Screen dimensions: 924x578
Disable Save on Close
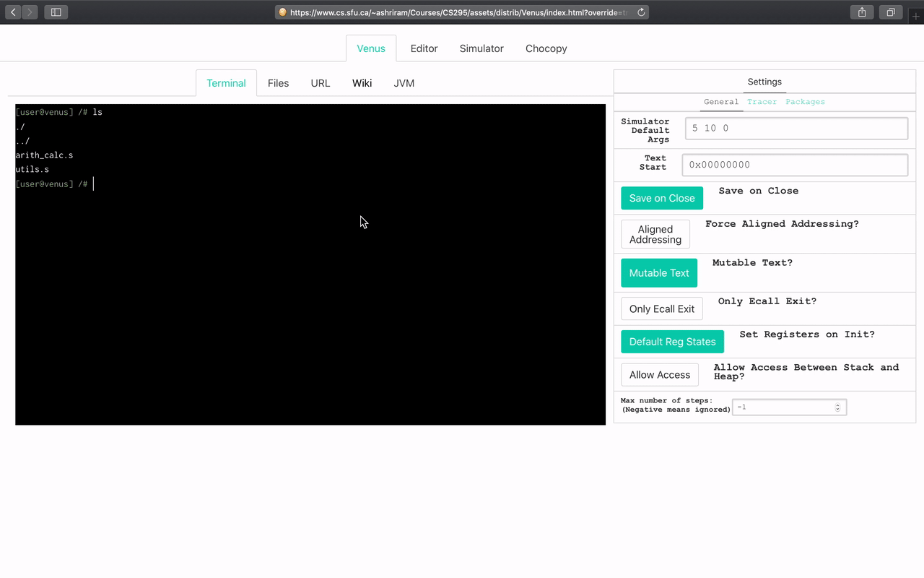pos(661,197)
